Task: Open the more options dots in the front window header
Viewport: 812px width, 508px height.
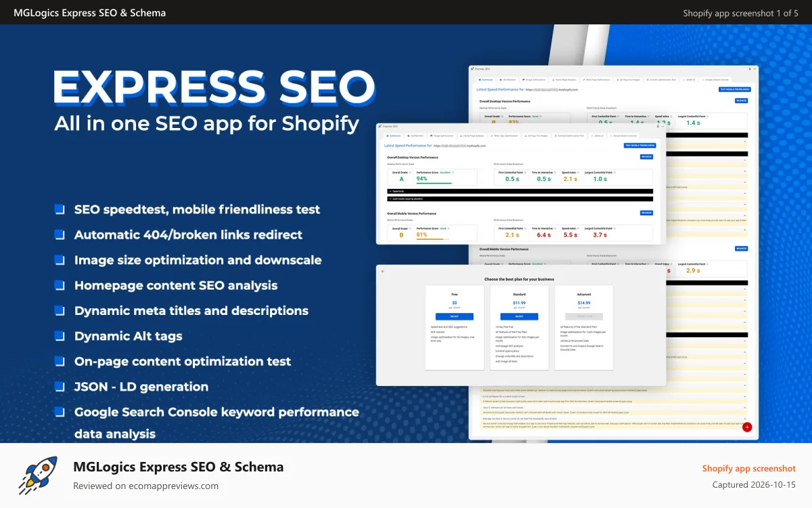Action: pos(663,127)
